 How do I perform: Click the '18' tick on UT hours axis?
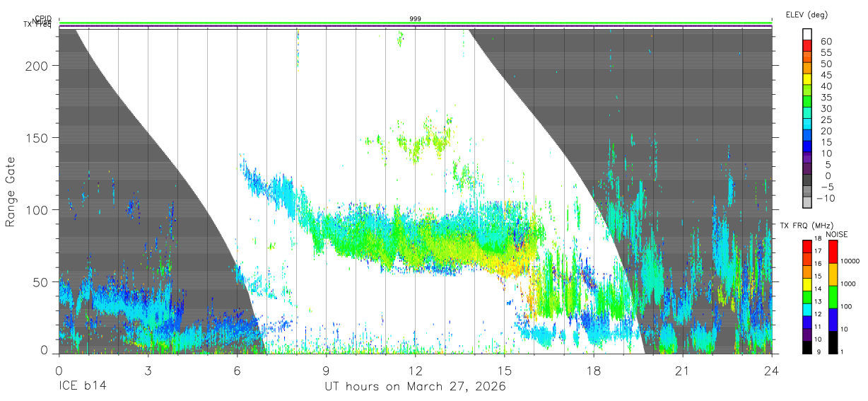click(594, 371)
